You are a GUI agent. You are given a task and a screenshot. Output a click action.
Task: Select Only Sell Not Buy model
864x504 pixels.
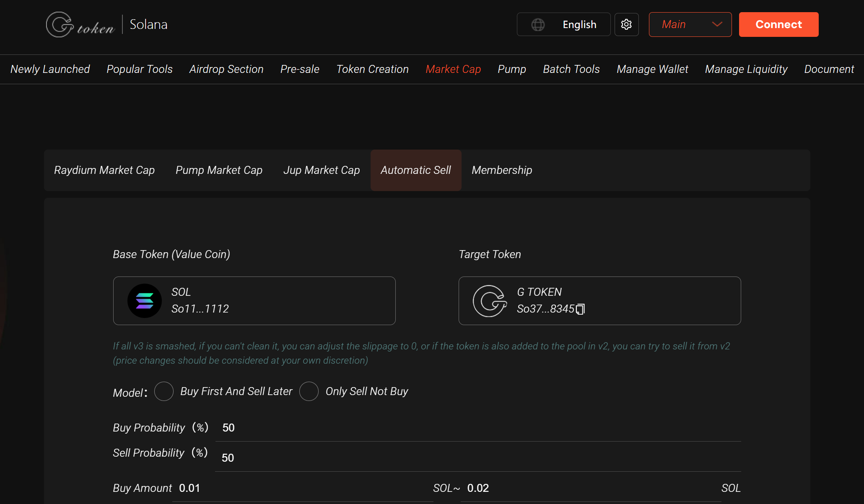coord(309,391)
